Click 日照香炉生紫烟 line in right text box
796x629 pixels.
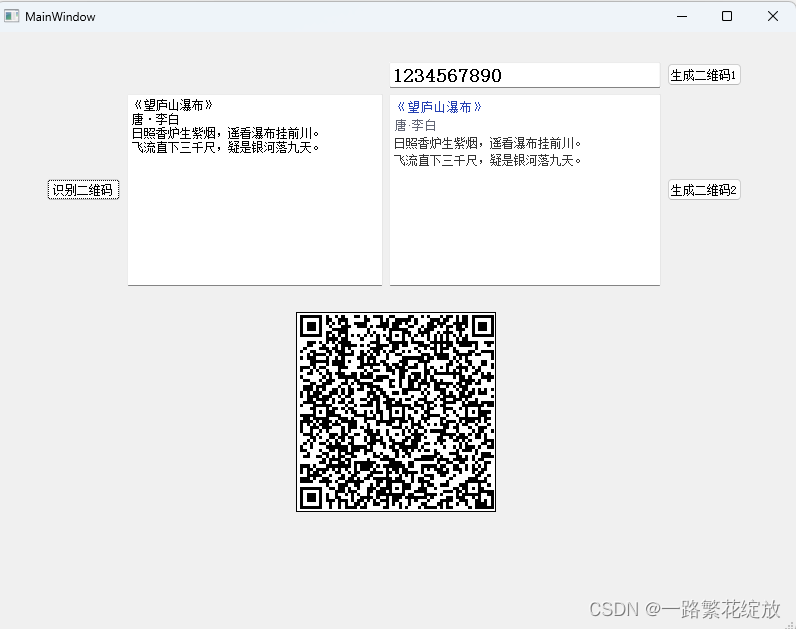(x=487, y=143)
